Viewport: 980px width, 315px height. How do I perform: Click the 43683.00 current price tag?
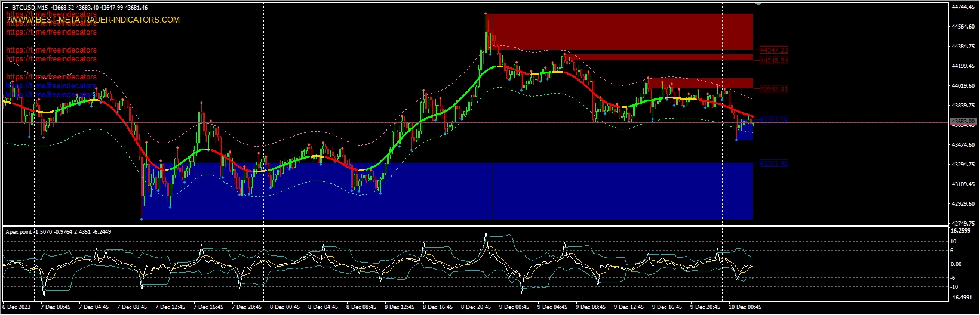coord(963,122)
